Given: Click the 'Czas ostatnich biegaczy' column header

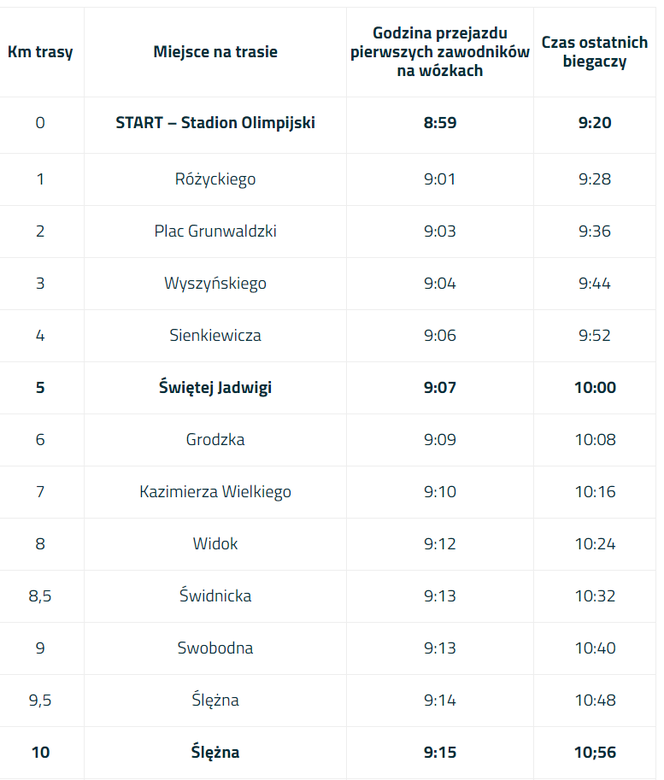Looking at the screenshot, I should tap(594, 52).
